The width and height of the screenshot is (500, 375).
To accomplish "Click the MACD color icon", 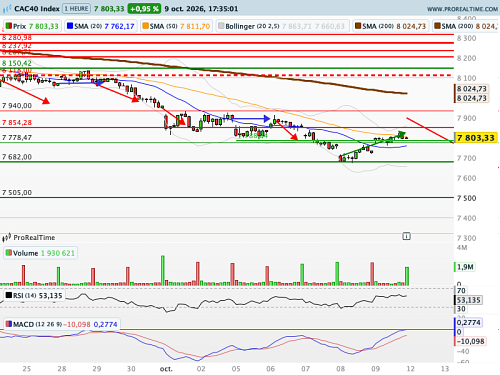I will 9,324.
